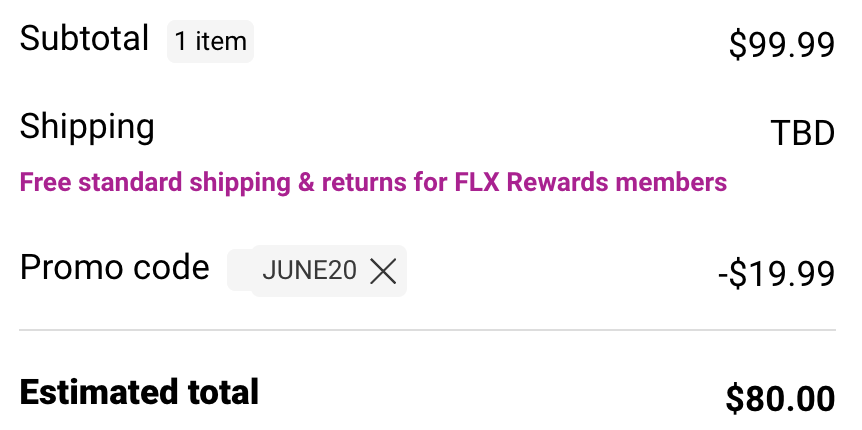The image size is (862, 430).
Task: Click the "1 item" badge
Action: [x=210, y=42]
